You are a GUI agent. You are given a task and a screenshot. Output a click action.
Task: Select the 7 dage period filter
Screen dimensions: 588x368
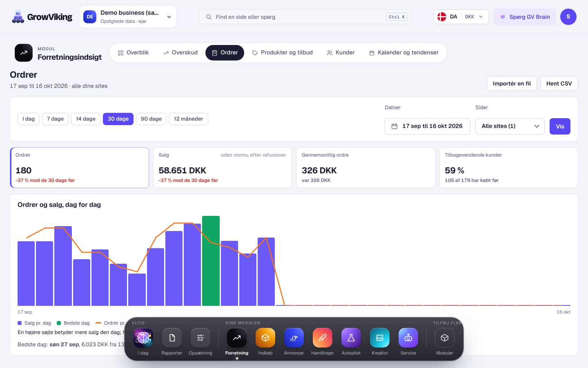55,119
